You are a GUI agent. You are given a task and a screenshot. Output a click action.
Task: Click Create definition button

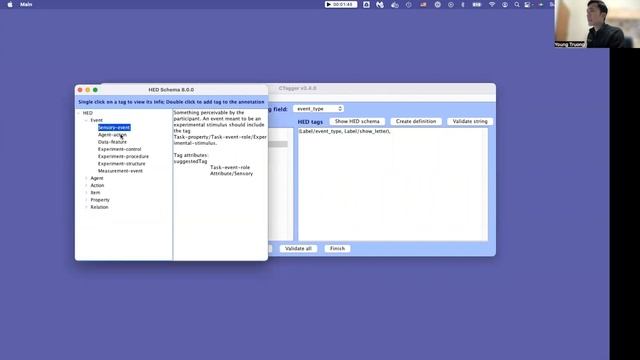coord(416,122)
